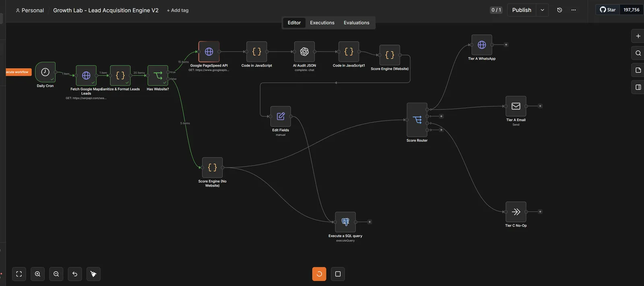644x286 pixels.
Task: Open the canvas search magnifier button
Action: point(638,53)
